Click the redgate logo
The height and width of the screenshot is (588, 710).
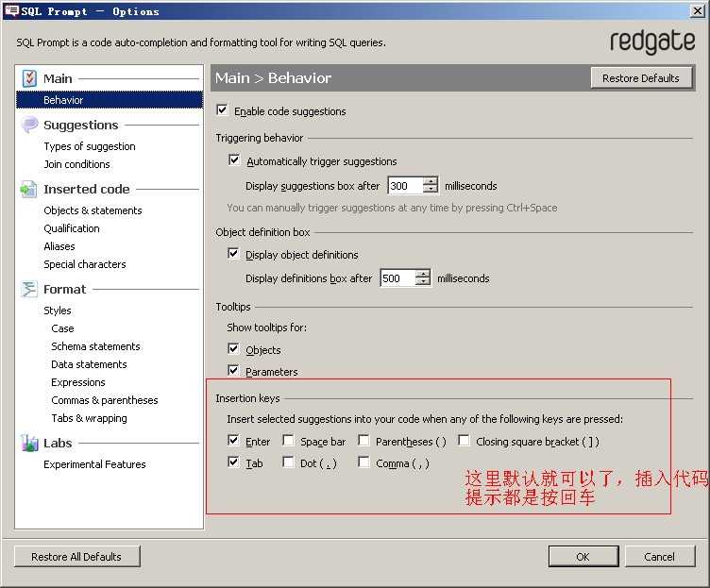click(x=652, y=42)
